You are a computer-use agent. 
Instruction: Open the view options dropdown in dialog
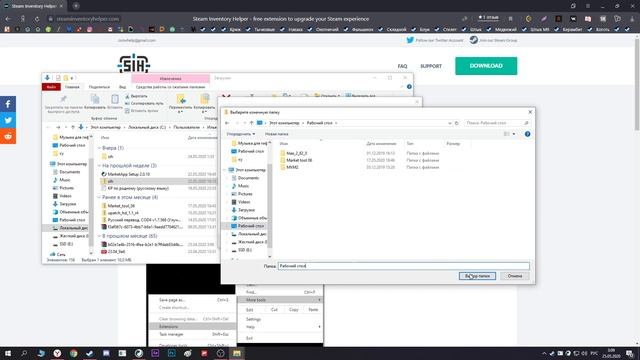tap(513, 134)
